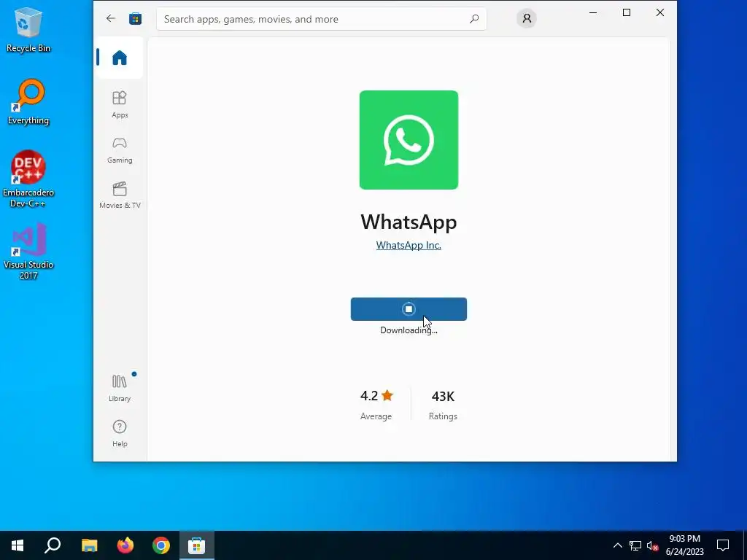Viewport: 747px width, 560px height.
Task: Open Help in the Store sidebar
Action: 120,433
